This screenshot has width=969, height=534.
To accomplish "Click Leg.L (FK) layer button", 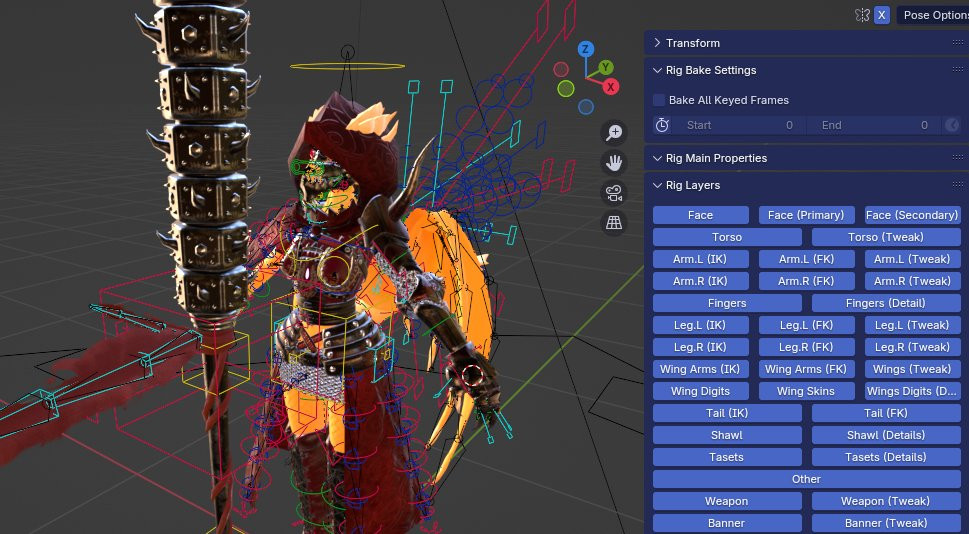I will point(806,325).
